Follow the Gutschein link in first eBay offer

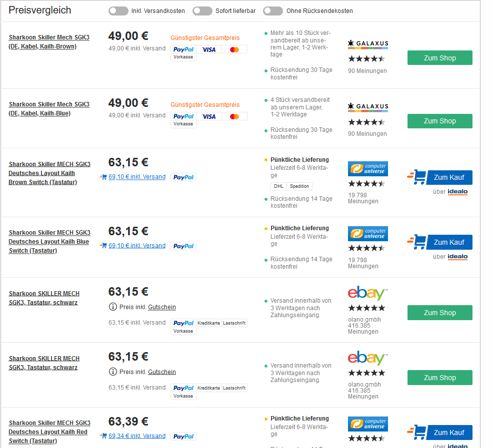162,307
